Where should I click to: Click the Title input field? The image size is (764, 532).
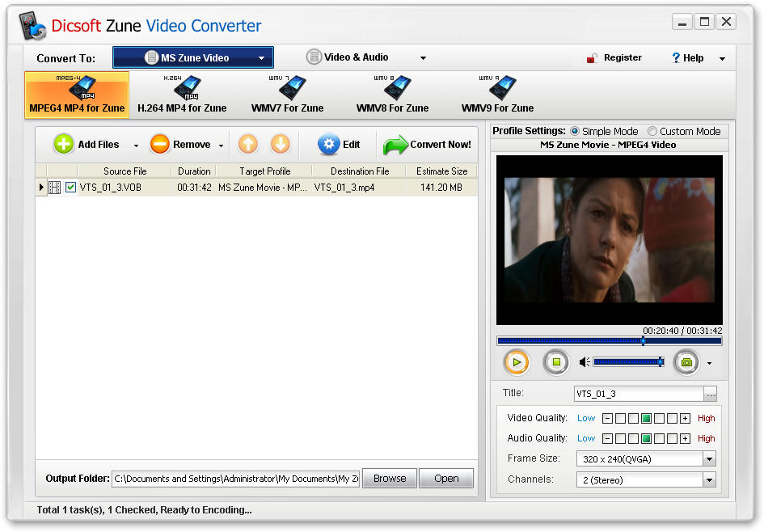coord(639,394)
